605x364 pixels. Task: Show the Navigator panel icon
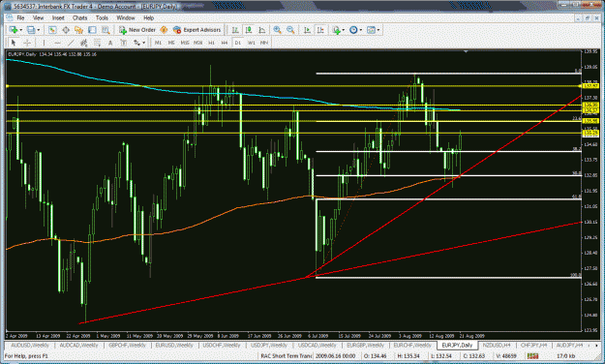point(78,30)
